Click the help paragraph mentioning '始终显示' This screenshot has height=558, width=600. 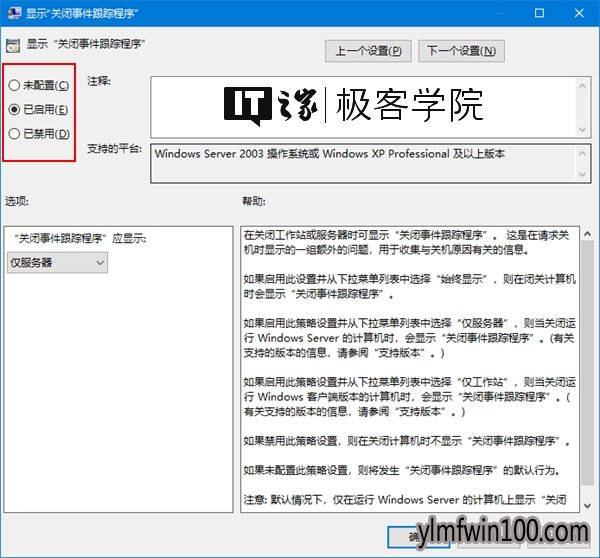(x=409, y=286)
